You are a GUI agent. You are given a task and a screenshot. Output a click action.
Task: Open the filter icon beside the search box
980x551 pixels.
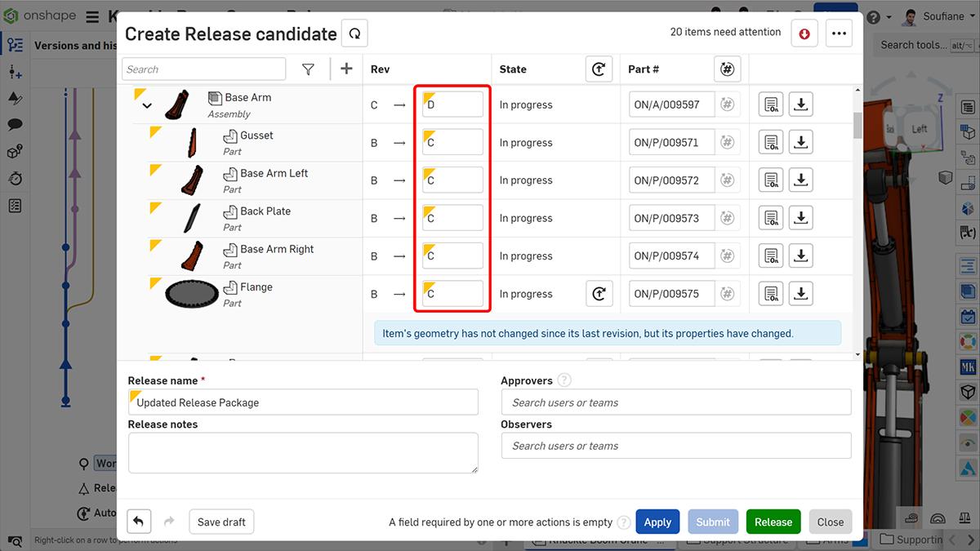(x=308, y=69)
